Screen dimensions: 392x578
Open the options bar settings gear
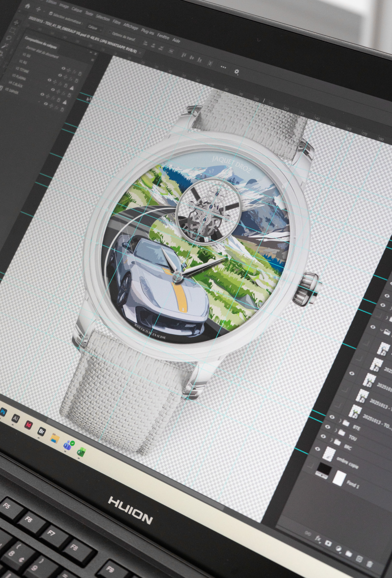click(x=237, y=72)
